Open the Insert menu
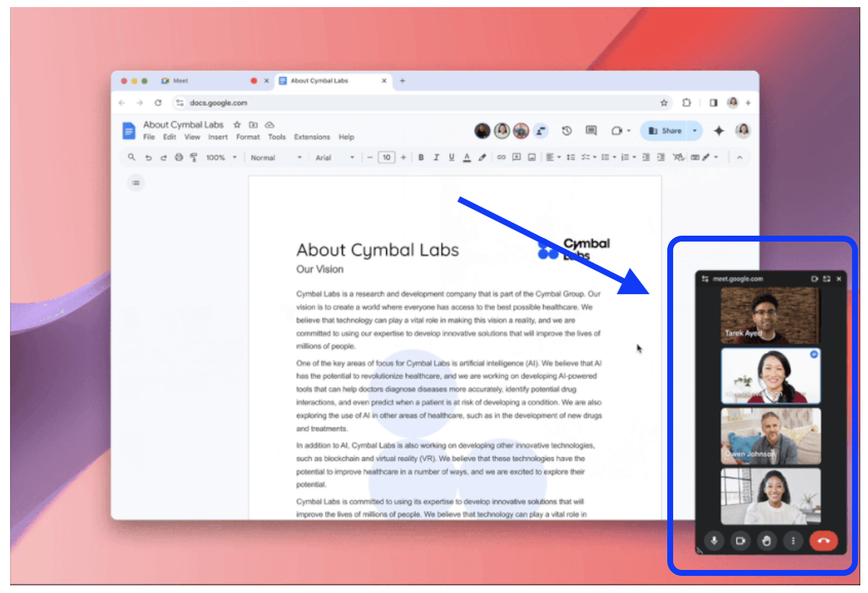This screenshot has height=593, width=868. point(218,137)
